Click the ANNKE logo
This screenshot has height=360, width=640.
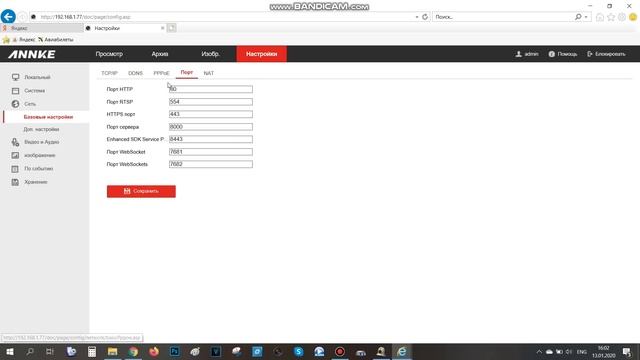tap(32, 54)
